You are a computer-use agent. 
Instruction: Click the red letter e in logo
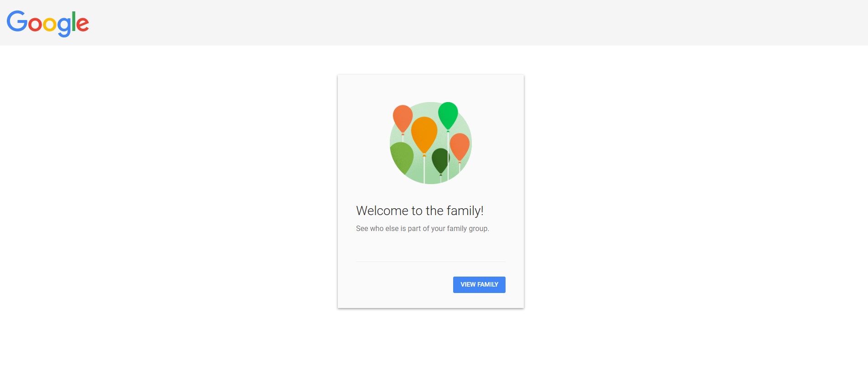83,24
